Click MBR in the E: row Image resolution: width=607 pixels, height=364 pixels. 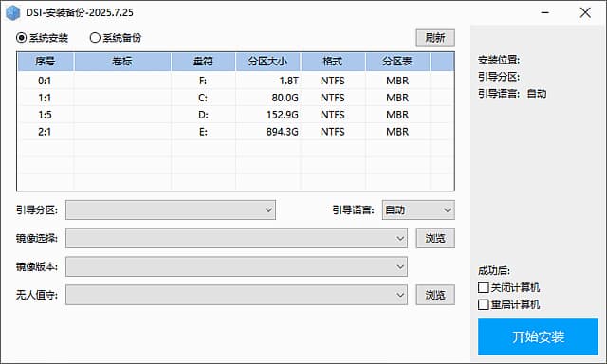pyautogui.click(x=397, y=132)
